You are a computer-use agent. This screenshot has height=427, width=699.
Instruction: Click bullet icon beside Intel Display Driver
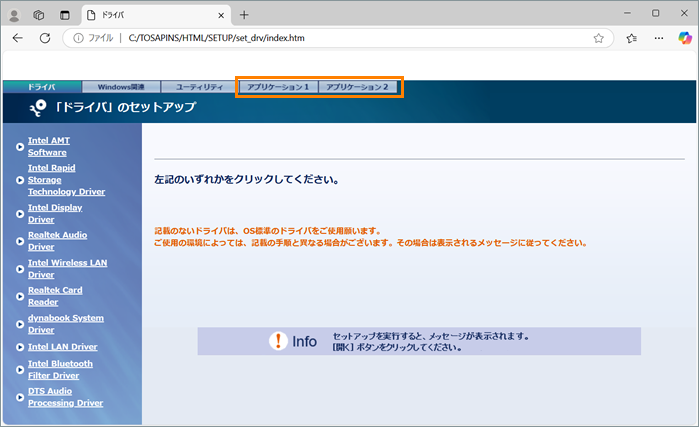coord(20,214)
